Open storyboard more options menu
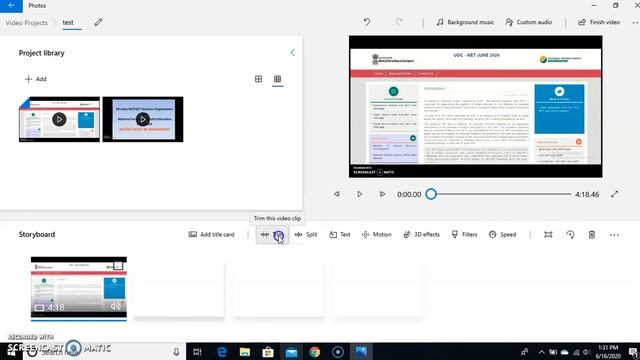Screen dimensions: 640x360 coord(614,235)
